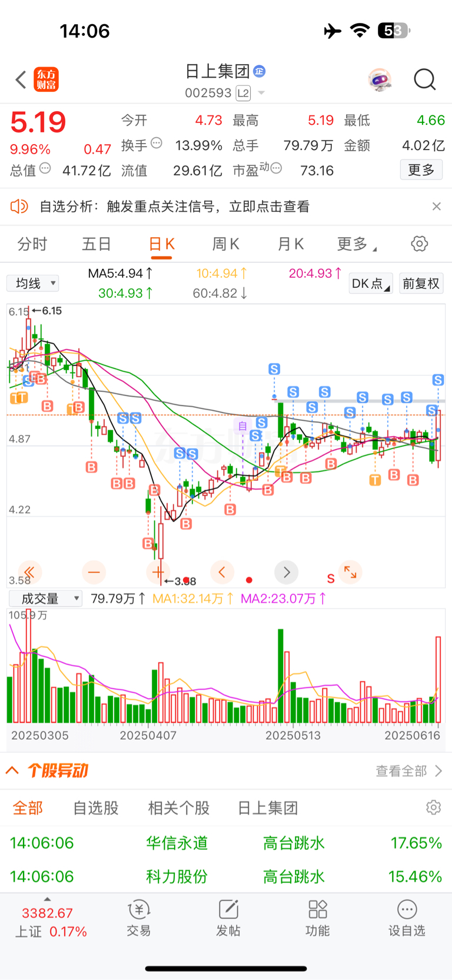Tap the 20250407 date label
This screenshot has height=980, width=452.
(x=148, y=735)
